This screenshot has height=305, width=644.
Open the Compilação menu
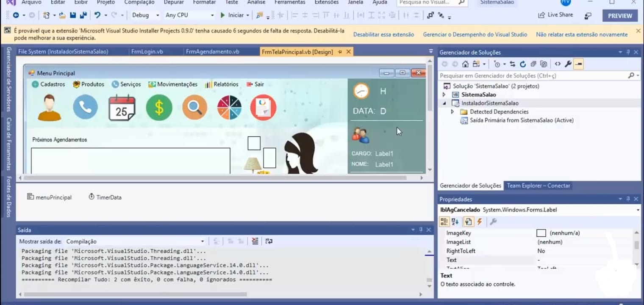139,2
